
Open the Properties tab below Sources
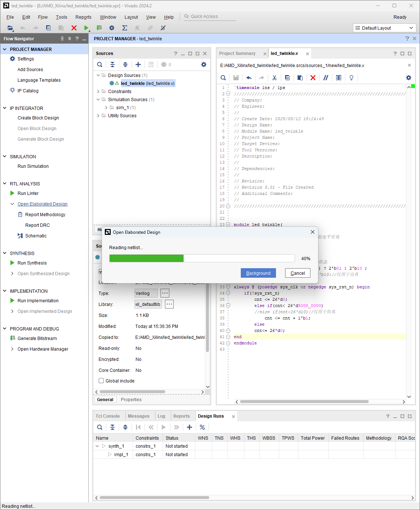point(131,400)
